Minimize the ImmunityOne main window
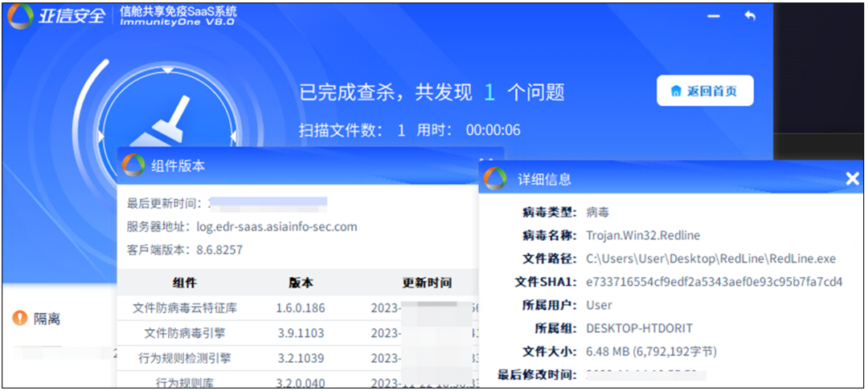Viewport: 868px width, 391px height. coord(714,16)
